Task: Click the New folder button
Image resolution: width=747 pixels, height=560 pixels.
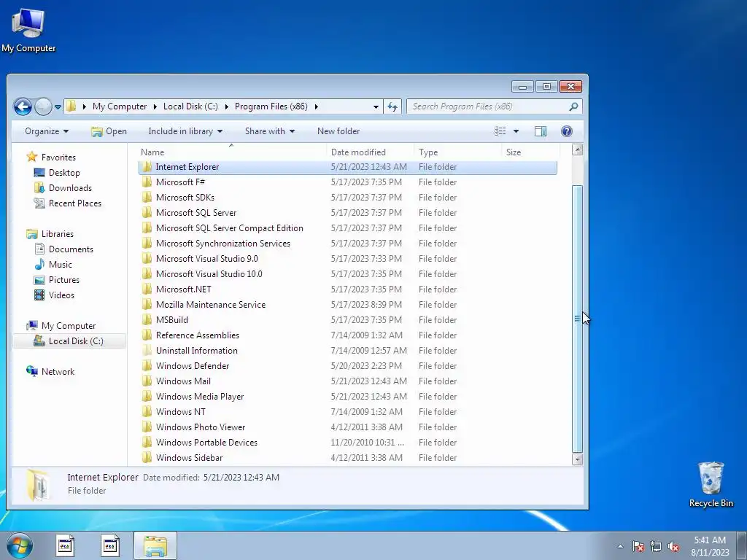Action: (x=338, y=131)
